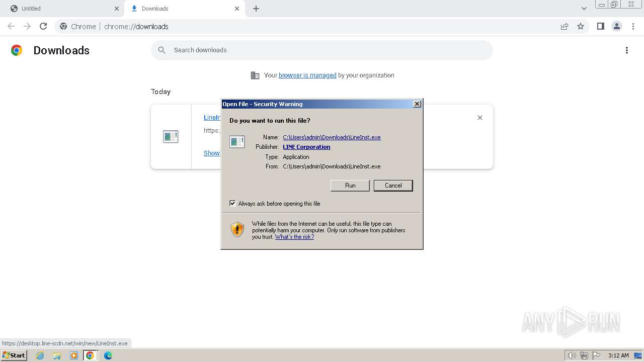Open the browser is managed link
The image size is (644, 362).
(307, 75)
